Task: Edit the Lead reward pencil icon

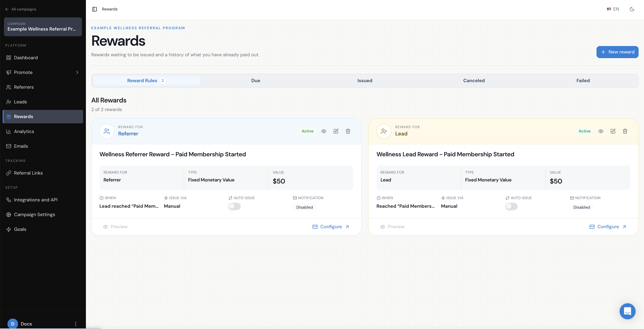Action: point(613,131)
